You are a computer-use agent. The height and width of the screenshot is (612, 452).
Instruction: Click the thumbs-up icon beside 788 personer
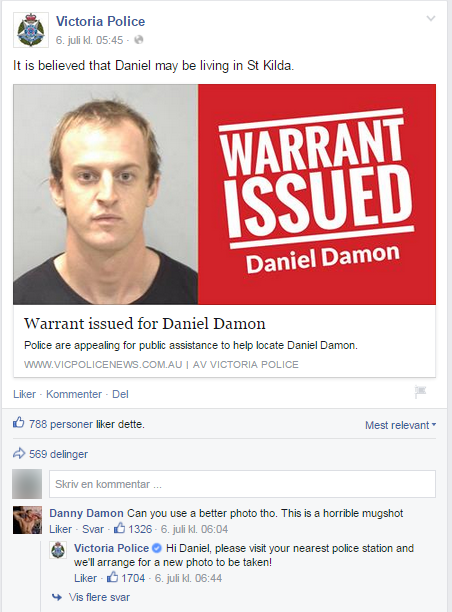[18, 422]
